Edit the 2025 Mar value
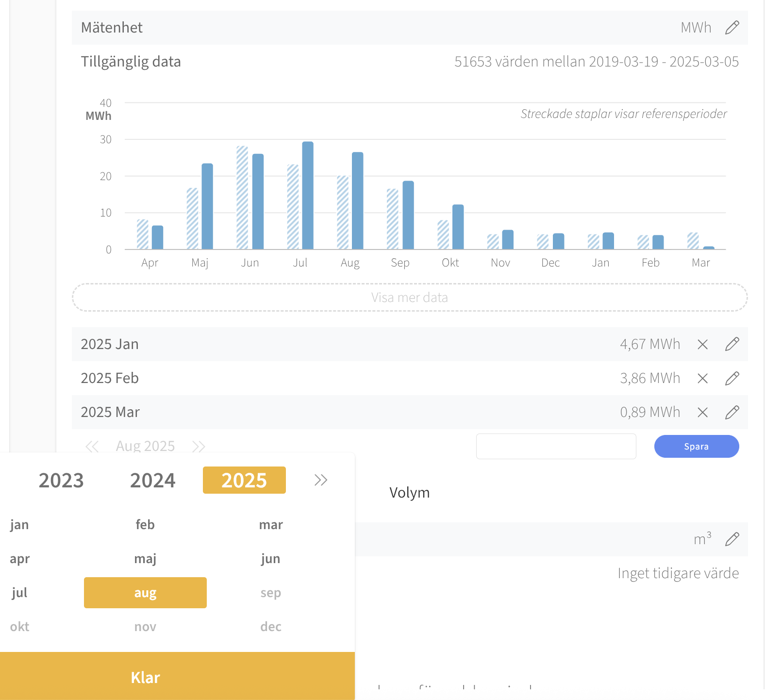The width and height of the screenshot is (765, 700). (732, 412)
